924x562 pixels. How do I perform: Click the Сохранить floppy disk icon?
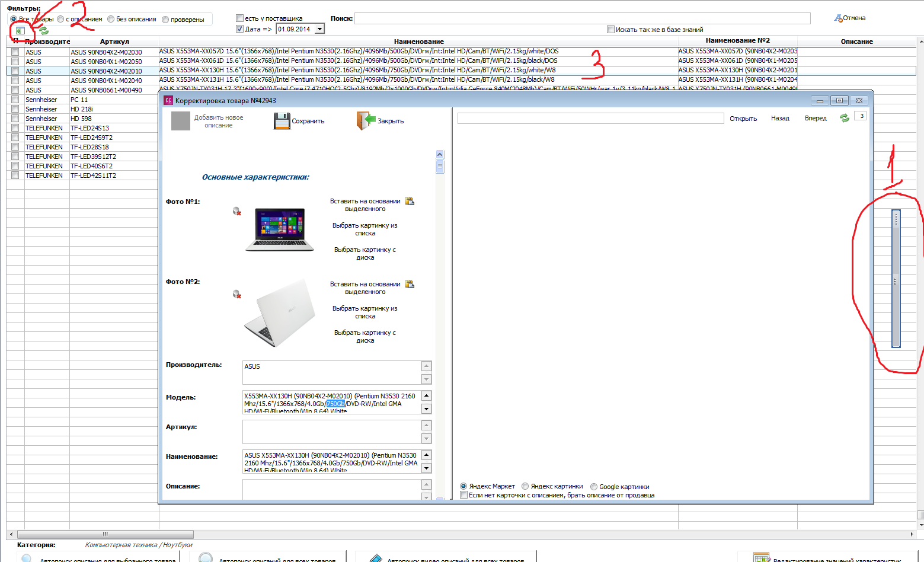pyautogui.click(x=282, y=121)
